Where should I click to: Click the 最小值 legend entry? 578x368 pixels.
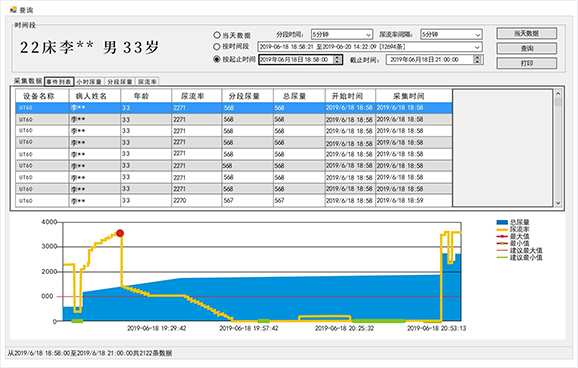coord(513,243)
